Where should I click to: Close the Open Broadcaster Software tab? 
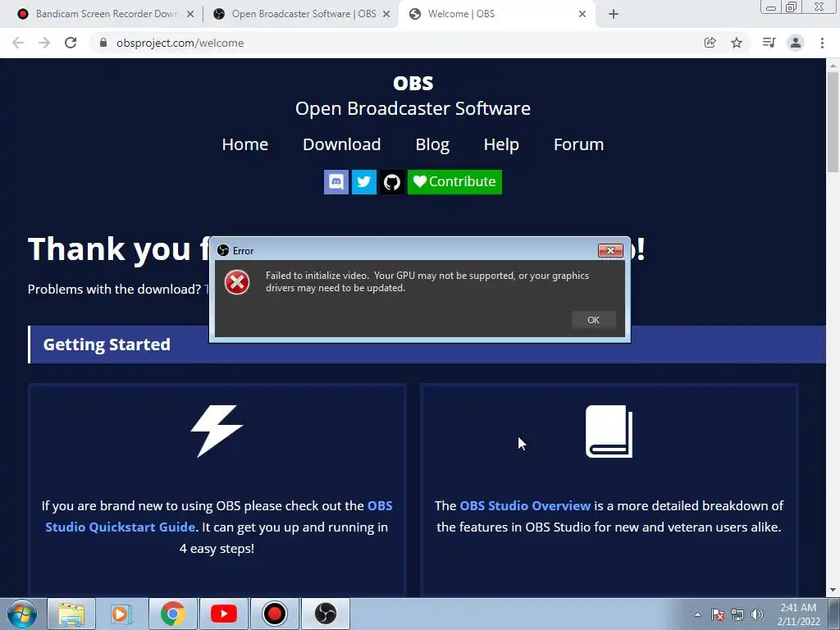[x=386, y=14]
